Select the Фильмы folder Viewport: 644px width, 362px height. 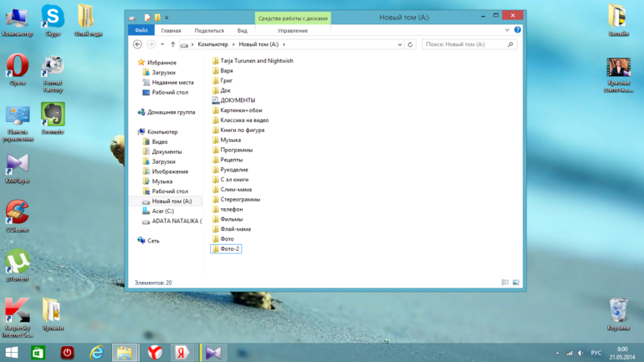(232, 219)
